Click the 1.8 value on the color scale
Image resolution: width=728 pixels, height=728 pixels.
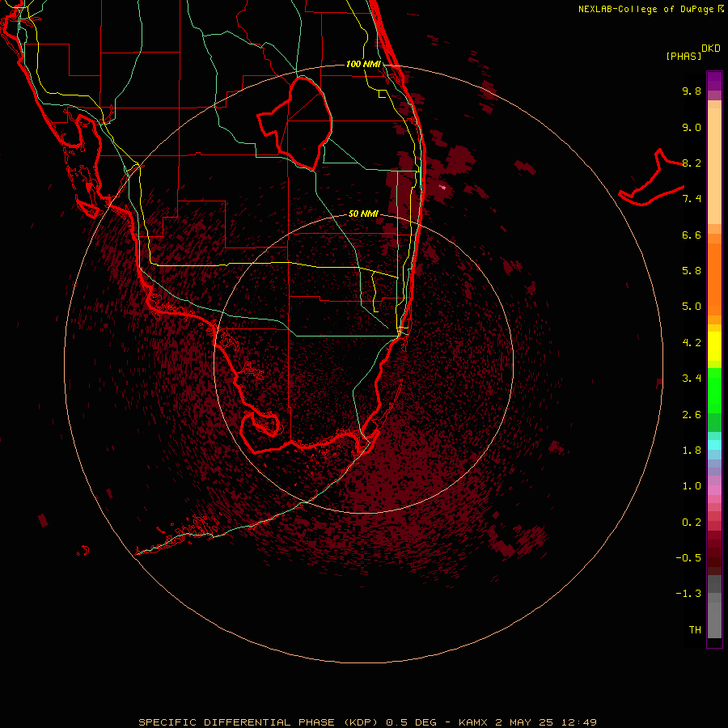(692, 451)
